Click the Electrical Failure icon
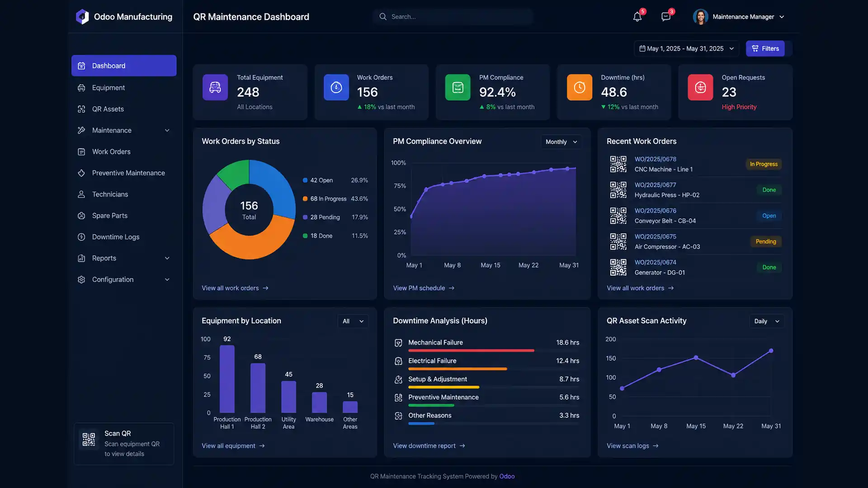868x488 pixels. pyautogui.click(x=398, y=361)
